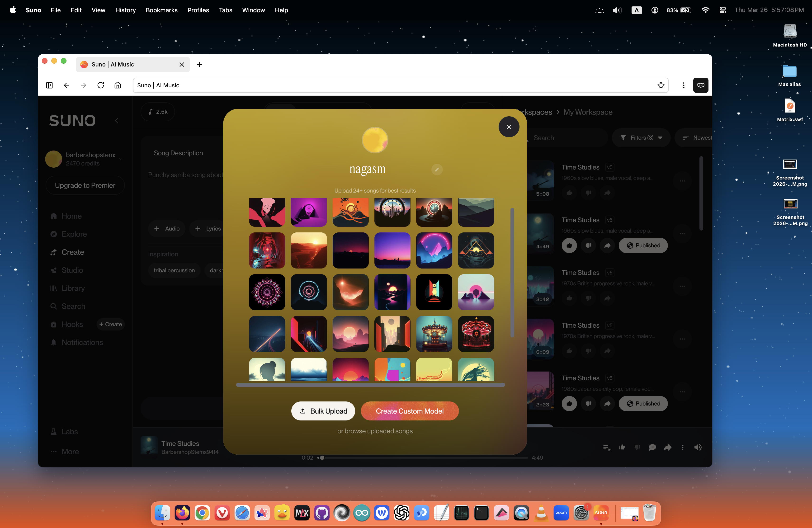The image size is (812, 528).
Task: Click the queue playlist icon in player
Action: tap(607, 447)
